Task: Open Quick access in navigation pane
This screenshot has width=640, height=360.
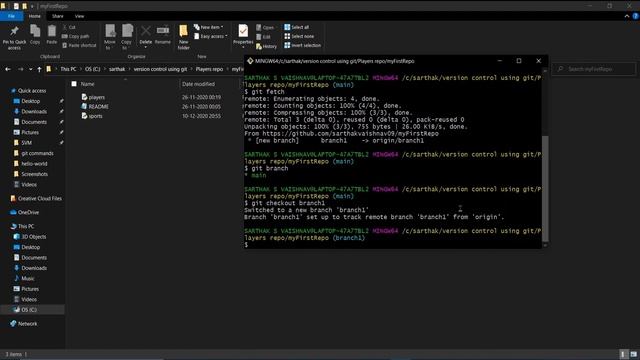Action: (28, 91)
